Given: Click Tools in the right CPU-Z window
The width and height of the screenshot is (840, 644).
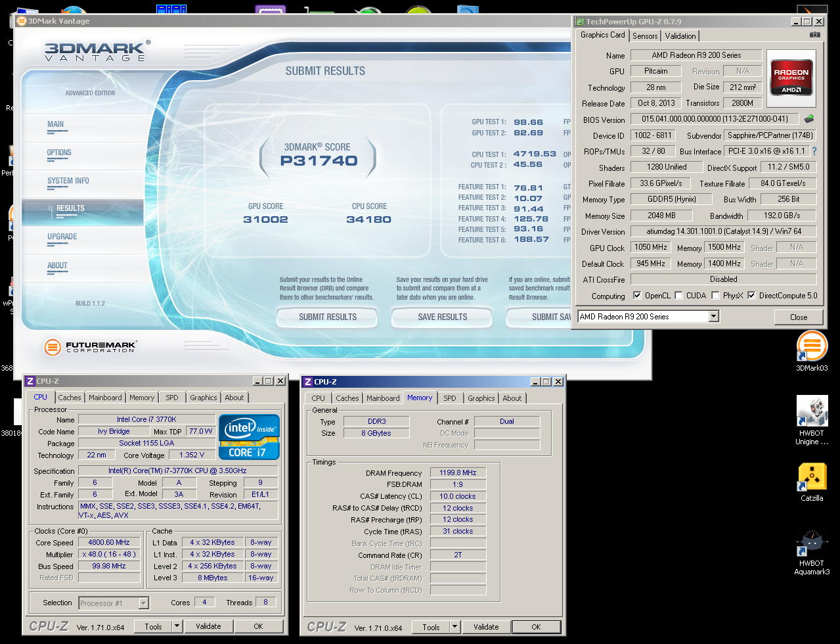Looking at the screenshot, I should point(431,627).
